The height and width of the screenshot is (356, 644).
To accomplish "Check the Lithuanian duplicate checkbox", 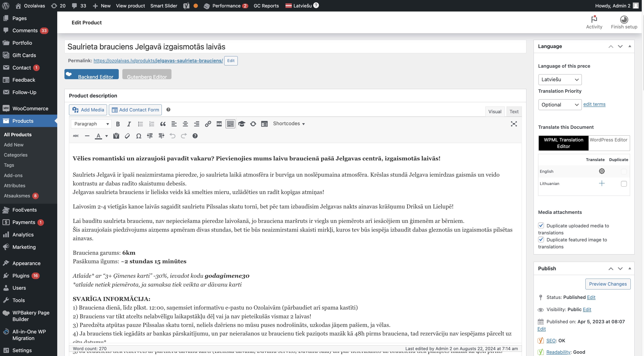I will (624, 184).
